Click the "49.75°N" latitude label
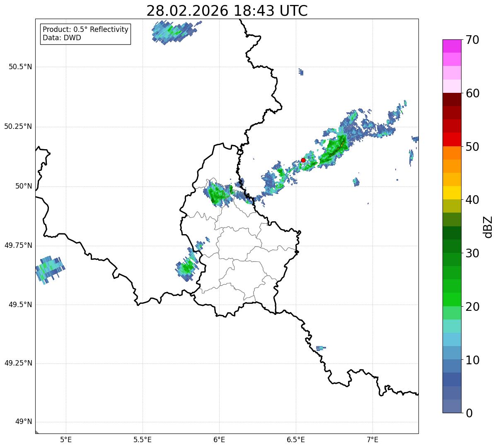The width and height of the screenshot is (498, 448). tap(18, 245)
